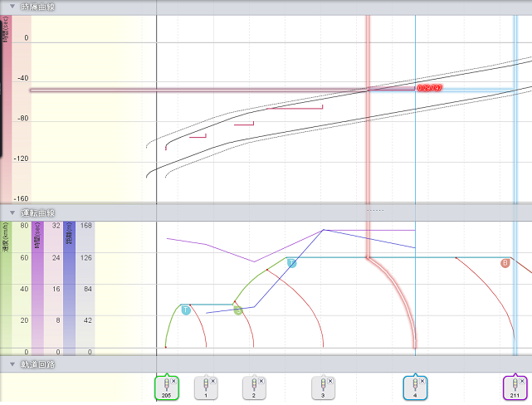
Task: Click the "32" time axis value
Action: (x=56, y=226)
